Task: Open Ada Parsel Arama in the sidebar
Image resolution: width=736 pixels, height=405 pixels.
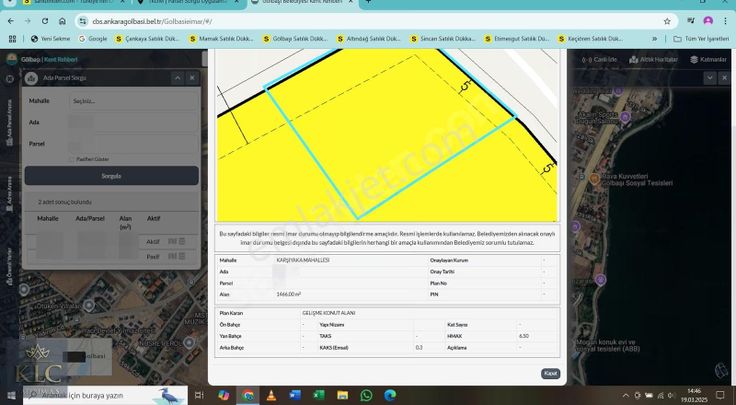Action: pyautogui.click(x=9, y=123)
